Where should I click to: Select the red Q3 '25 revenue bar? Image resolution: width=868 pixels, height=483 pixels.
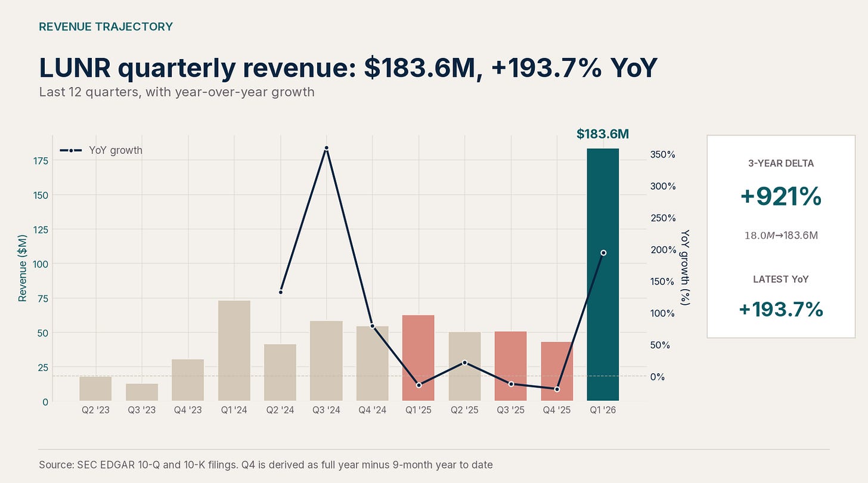[x=511, y=366]
